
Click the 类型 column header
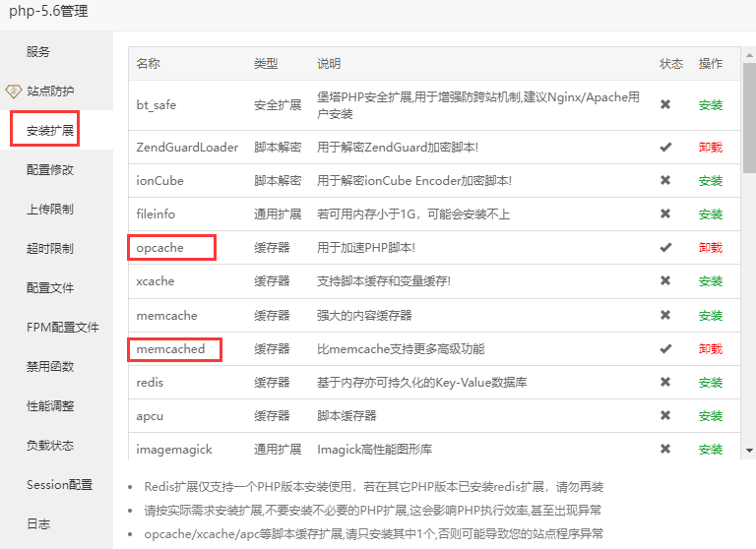pos(266,63)
